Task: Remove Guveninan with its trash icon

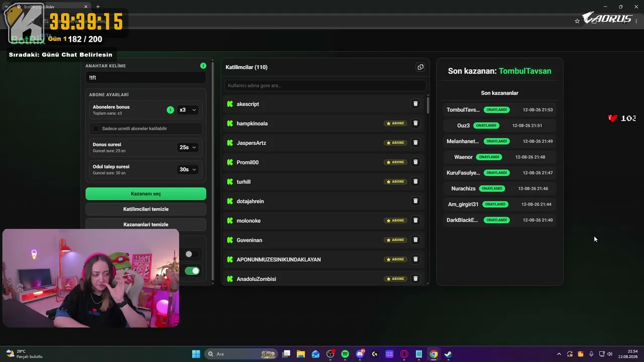Action: [416, 240]
